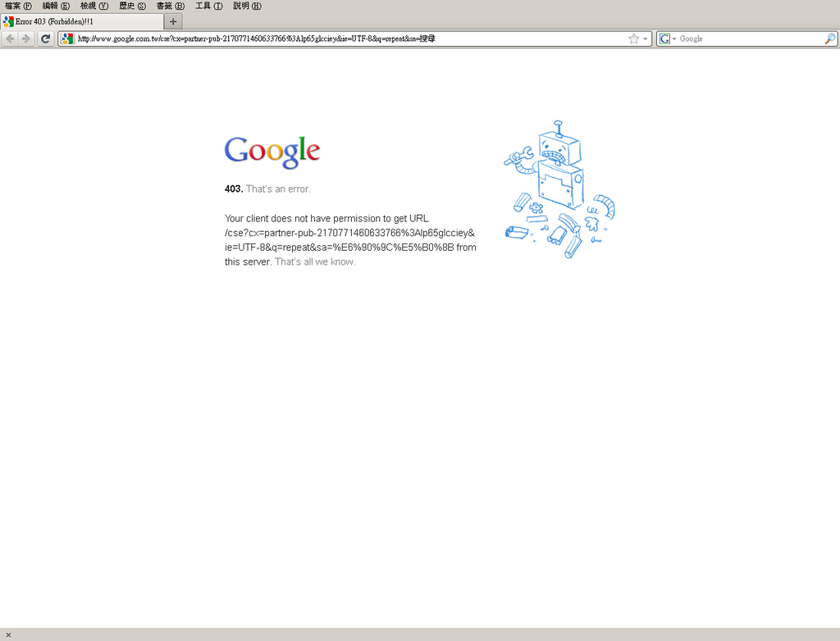The height and width of the screenshot is (641, 840).
Task: Click the back navigation arrow
Action: point(10,39)
